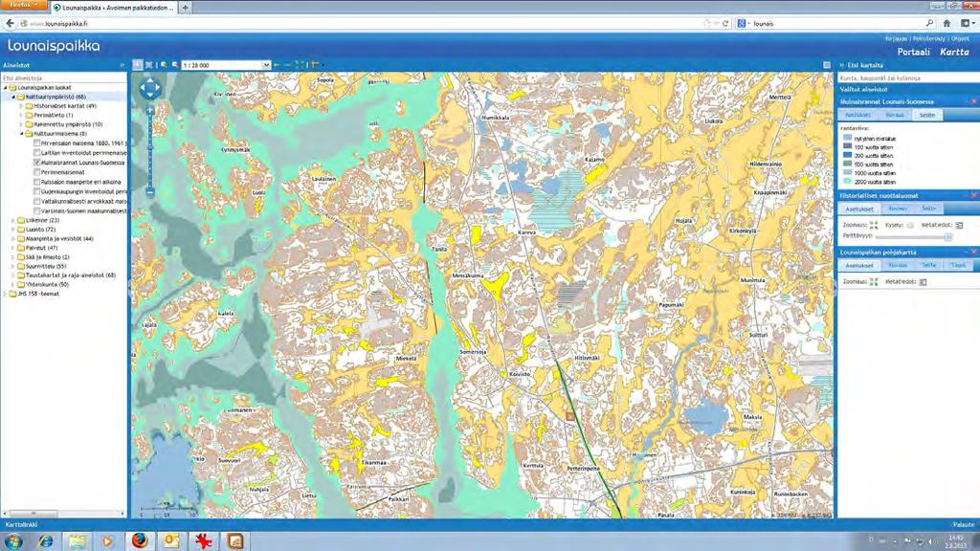The width and height of the screenshot is (980, 551).
Task: Click the second map toolbar icon
Action: [x=148, y=65]
